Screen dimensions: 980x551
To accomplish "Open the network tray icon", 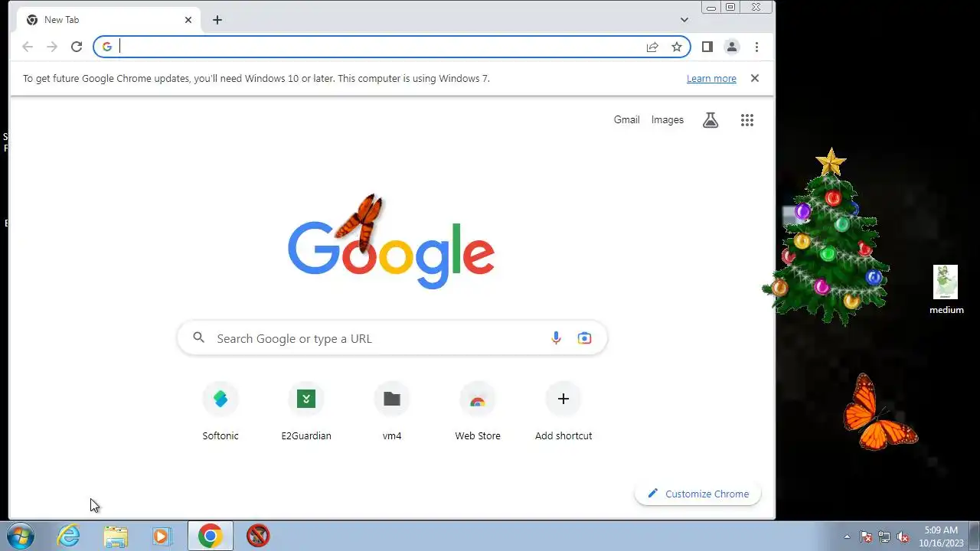I will pyautogui.click(x=884, y=536).
